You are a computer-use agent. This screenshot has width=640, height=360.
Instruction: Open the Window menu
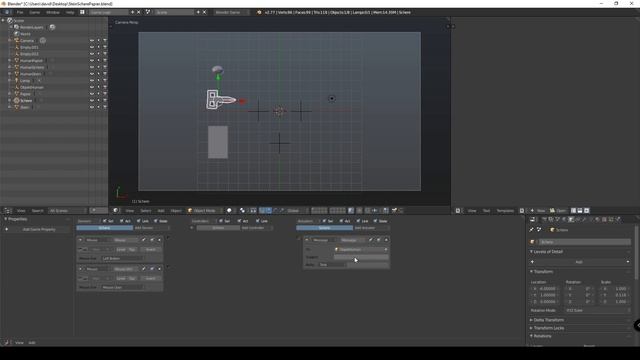coord(53,12)
